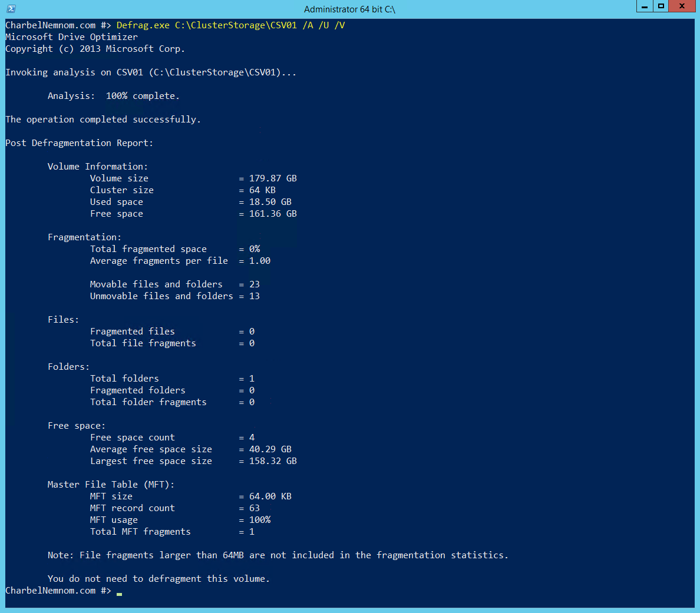Select the 'Movable files and folders' line
Viewport: 700px width, 613px height.
pyautogui.click(x=174, y=284)
